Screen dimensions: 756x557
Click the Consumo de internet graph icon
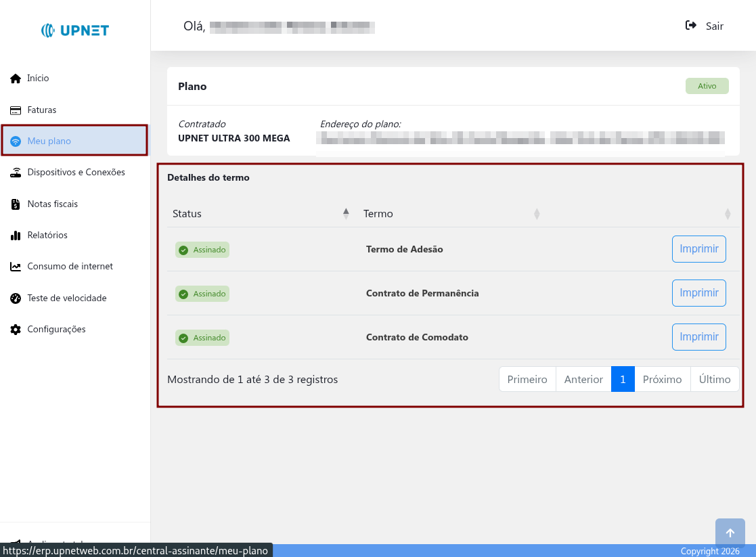click(15, 266)
